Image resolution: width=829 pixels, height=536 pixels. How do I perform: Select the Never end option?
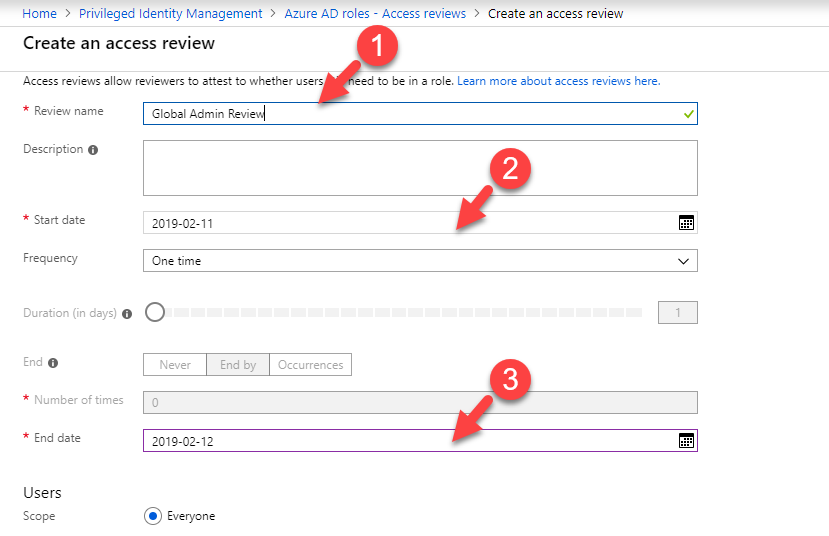click(175, 365)
